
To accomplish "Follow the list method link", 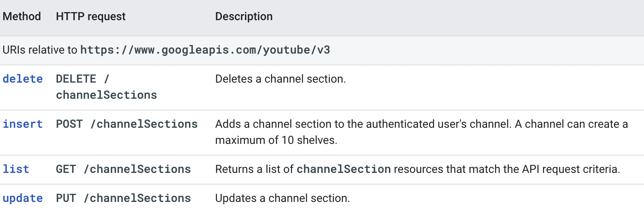I will 16,169.
